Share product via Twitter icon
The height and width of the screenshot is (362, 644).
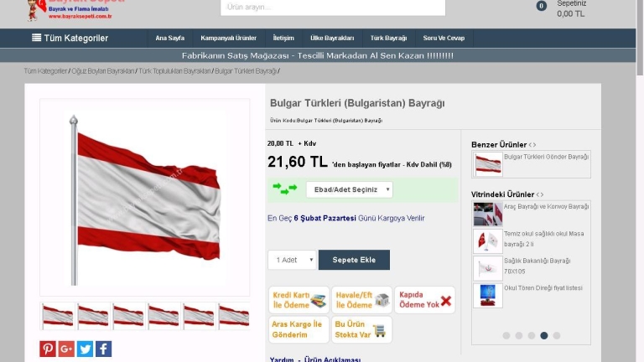85,349
